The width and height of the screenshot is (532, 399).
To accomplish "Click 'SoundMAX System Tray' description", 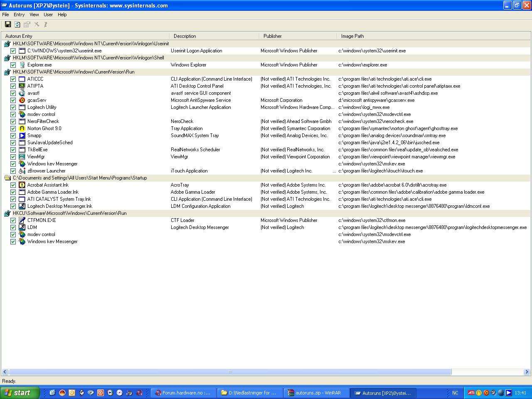I will 195,135.
